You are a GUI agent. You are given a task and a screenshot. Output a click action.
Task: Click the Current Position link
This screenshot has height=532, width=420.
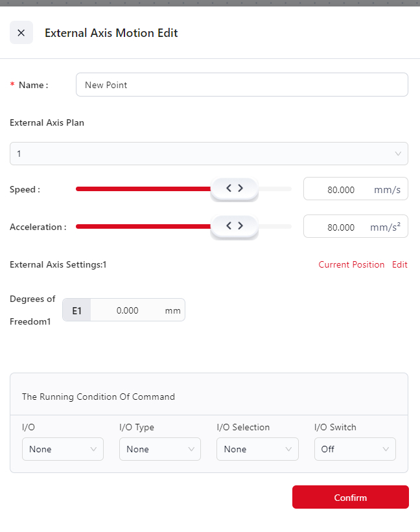click(x=351, y=265)
